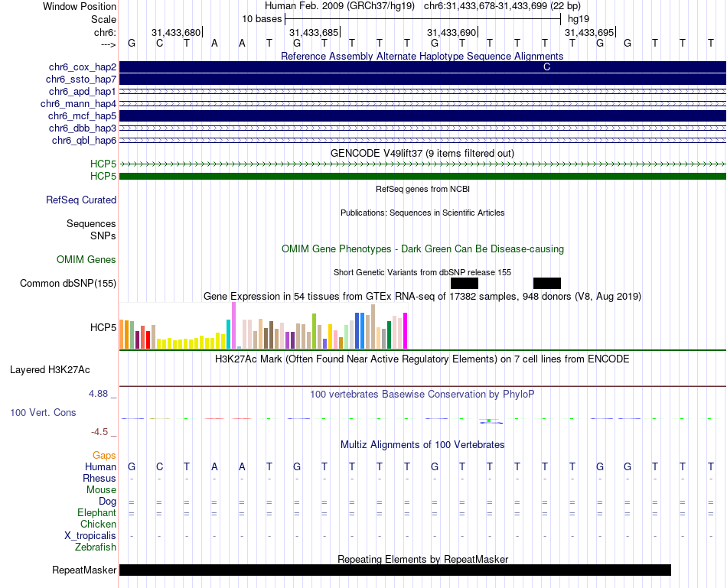Click the X_tropicalis species row label
The height and width of the screenshot is (588, 727).
[90, 536]
